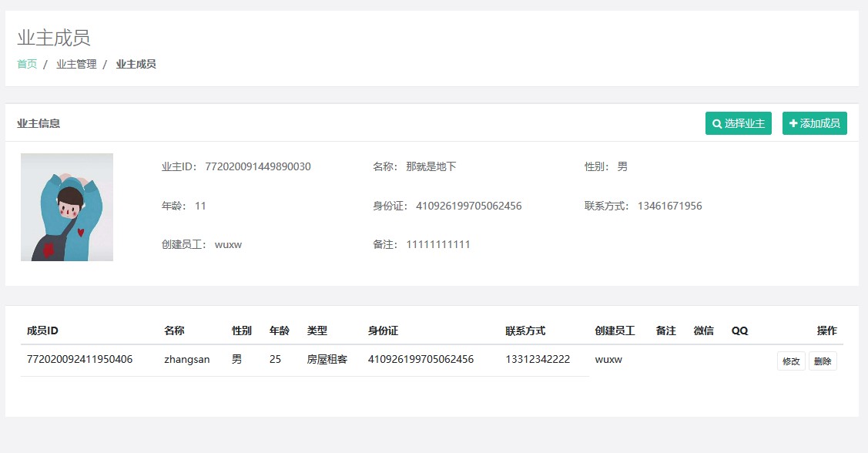Open the 首页 breadcrumb link
The image size is (868, 453).
pyautogui.click(x=27, y=64)
